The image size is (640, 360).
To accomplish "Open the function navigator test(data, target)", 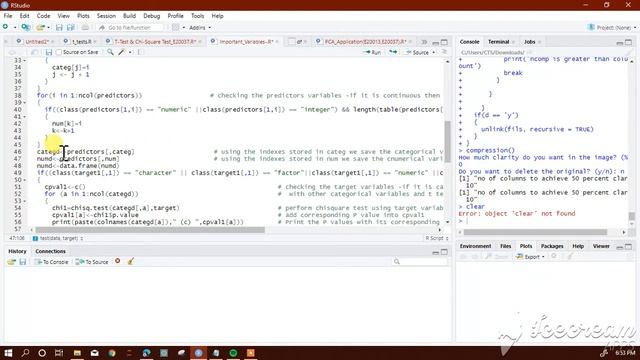I will pos(58,238).
